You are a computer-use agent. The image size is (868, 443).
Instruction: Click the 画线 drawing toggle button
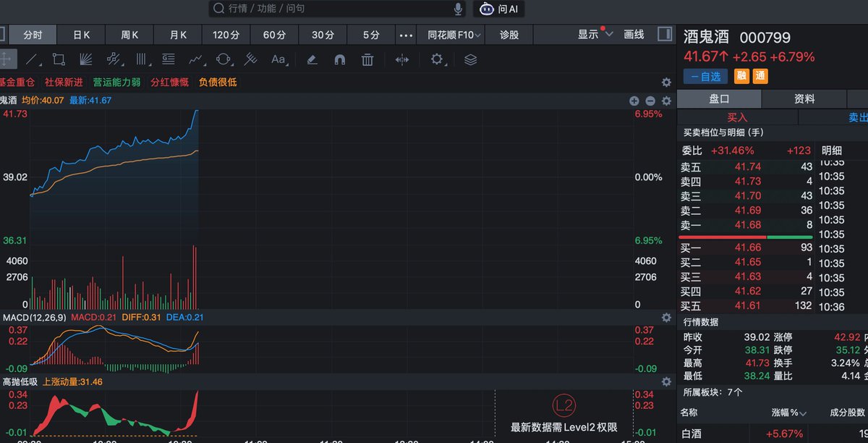(634, 34)
